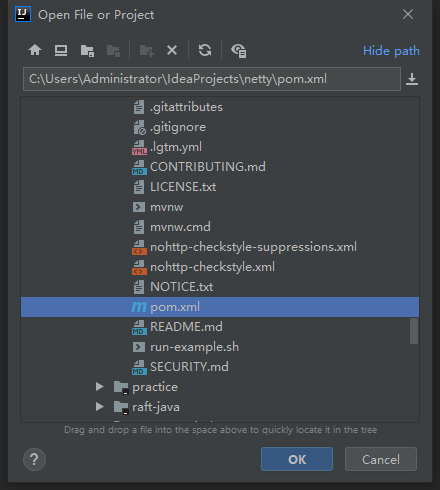Image resolution: width=440 pixels, height=490 pixels.
Task: Confirm with the OK button
Action: [x=297, y=459]
